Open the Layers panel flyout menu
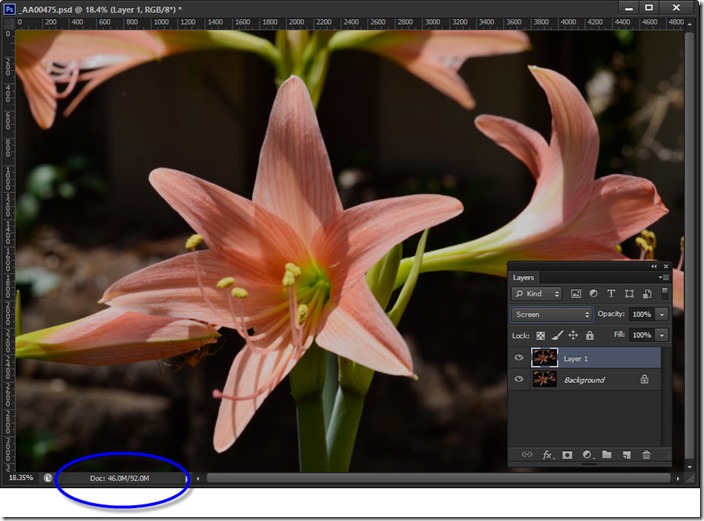Screen dimensions: 704x521 point(662,277)
